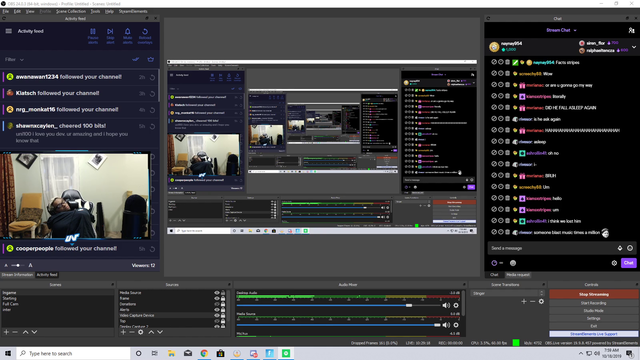Expand the Filter dropdown in Activity feed
Image resolution: width=640 pixels, height=360 pixels.
click(14, 60)
